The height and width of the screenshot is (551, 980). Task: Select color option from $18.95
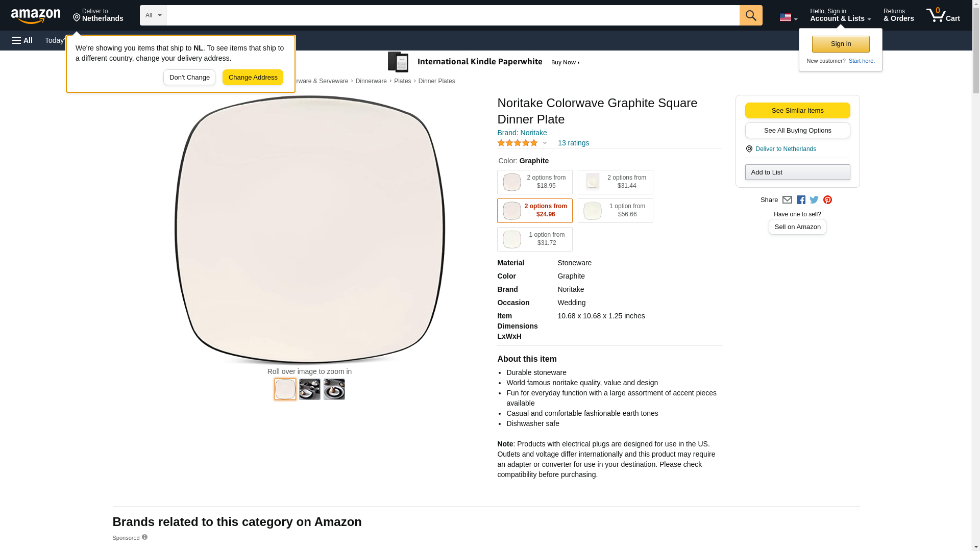[534, 182]
